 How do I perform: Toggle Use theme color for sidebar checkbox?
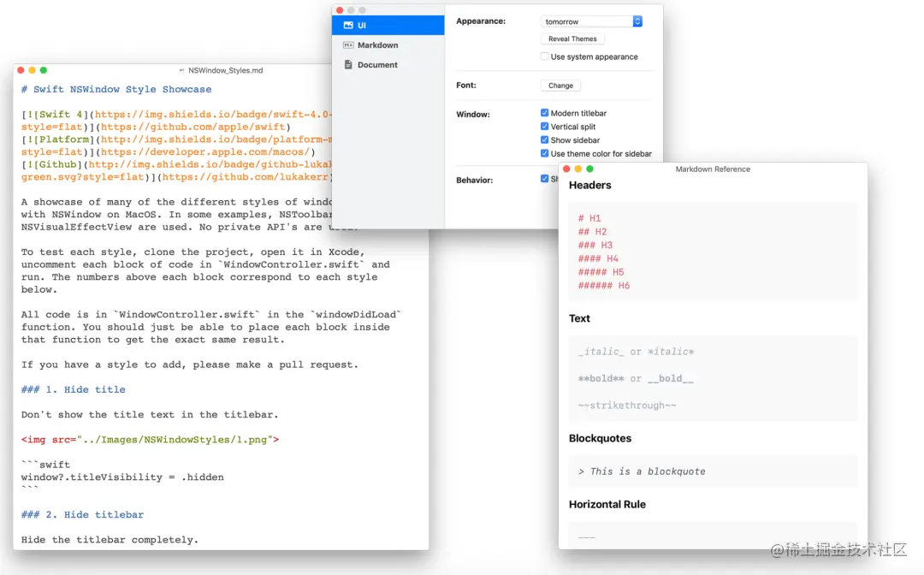pos(544,153)
